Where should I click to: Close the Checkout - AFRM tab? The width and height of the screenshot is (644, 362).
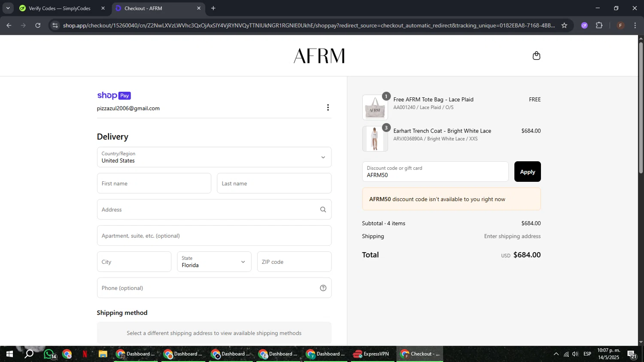[x=199, y=8]
